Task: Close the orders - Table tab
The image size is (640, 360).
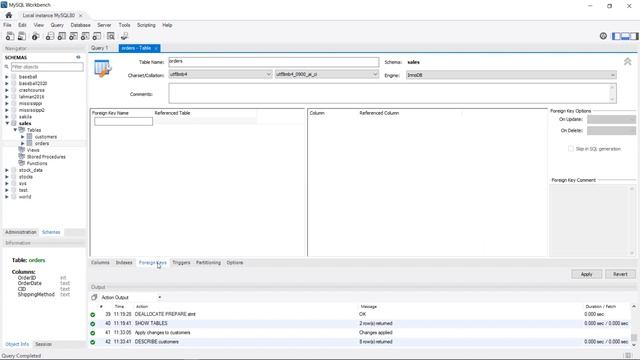Action: pyautogui.click(x=156, y=49)
